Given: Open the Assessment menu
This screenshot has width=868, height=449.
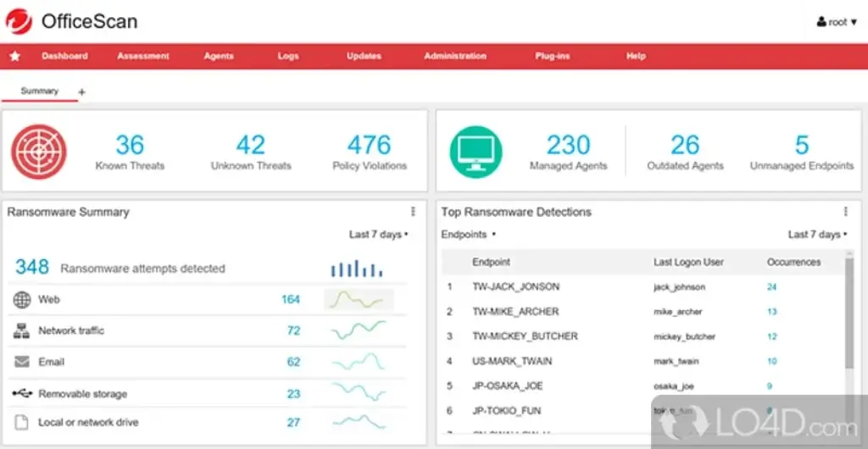Looking at the screenshot, I should point(143,56).
